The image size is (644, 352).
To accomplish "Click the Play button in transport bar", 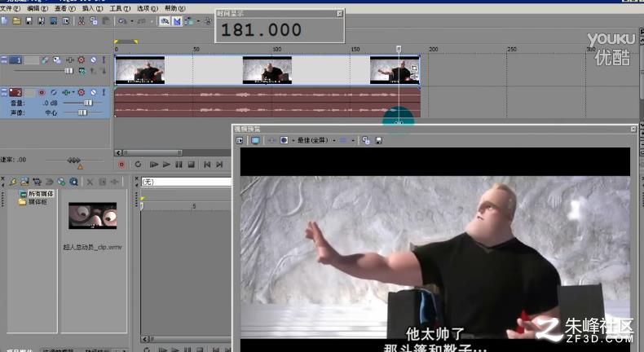I will click(x=166, y=165).
